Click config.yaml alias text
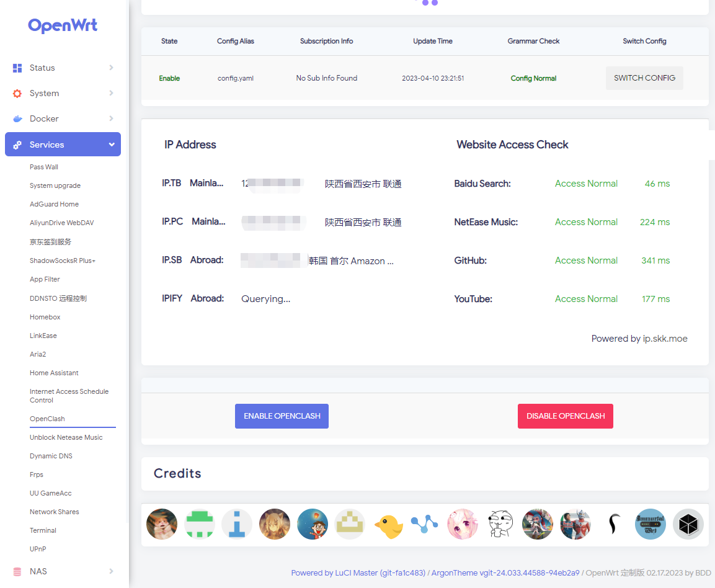This screenshot has width=715, height=588. [235, 78]
